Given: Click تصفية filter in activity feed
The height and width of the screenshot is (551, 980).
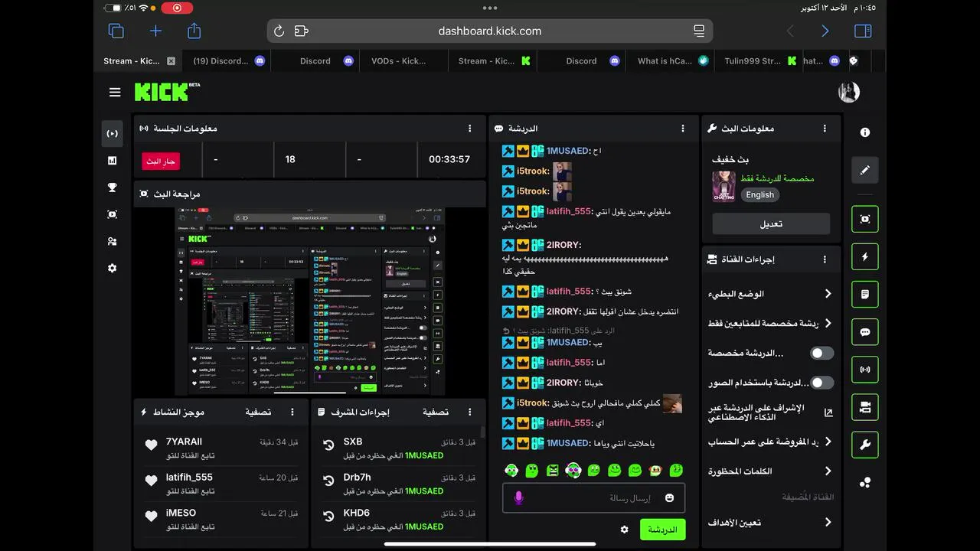Looking at the screenshot, I should pyautogui.click(x=258, y=412).
